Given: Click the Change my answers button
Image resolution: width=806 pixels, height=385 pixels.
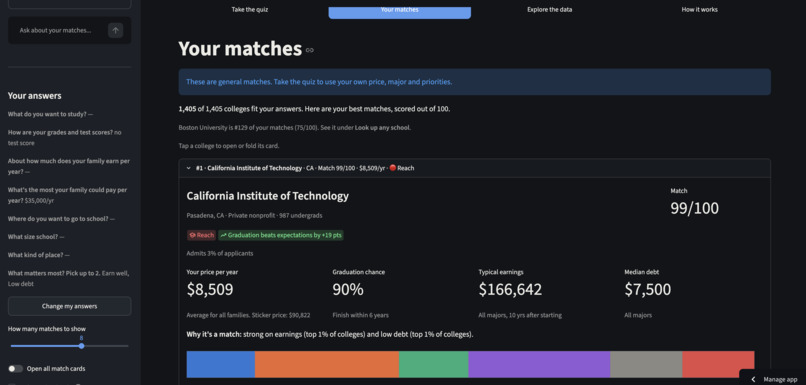Looking at the screenshot, I should tap(69, 306).
